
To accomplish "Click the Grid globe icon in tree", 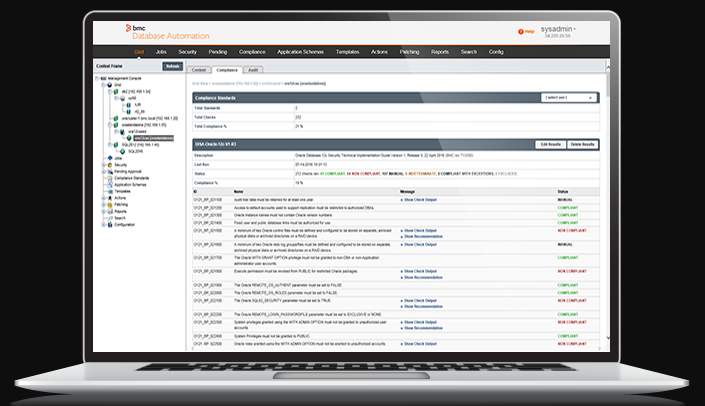I will tap(110, 85).
